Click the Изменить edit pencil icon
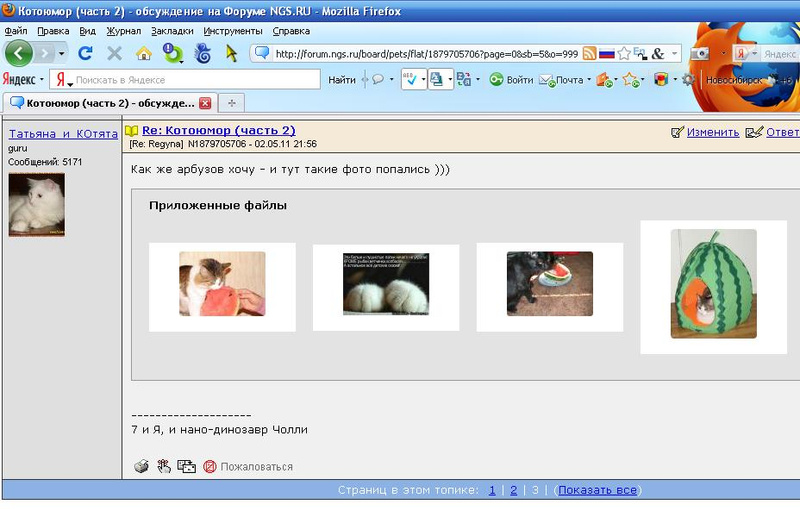This screenshot has width=800, height=509. point(678,132)
